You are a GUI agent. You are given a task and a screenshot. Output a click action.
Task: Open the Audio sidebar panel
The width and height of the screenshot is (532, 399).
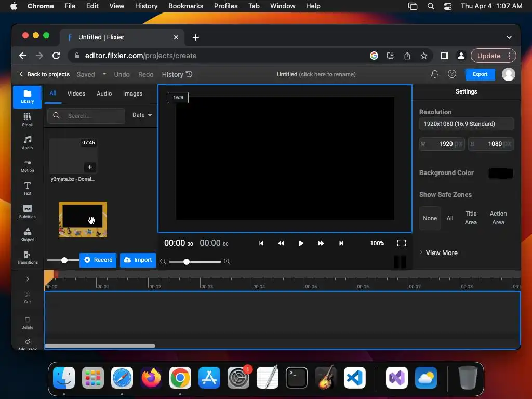[x=27, y=142]
